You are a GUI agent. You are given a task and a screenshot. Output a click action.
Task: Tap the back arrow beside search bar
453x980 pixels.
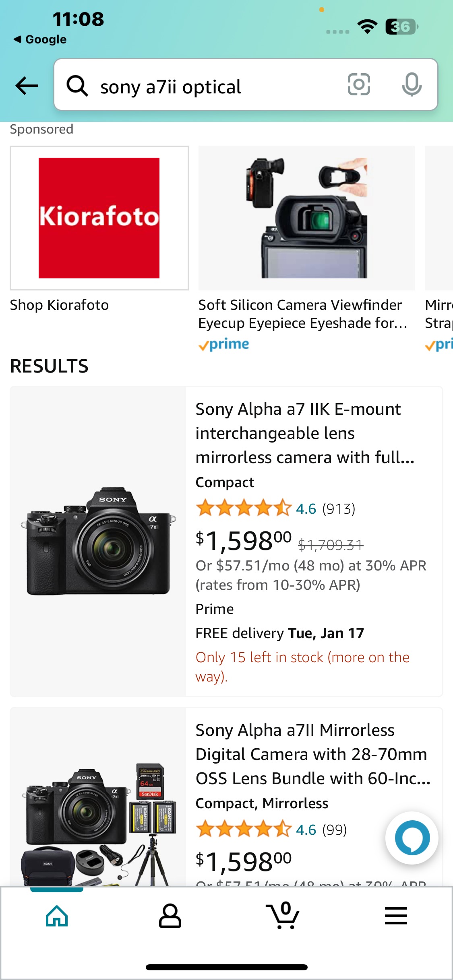[x=27, y=85]
